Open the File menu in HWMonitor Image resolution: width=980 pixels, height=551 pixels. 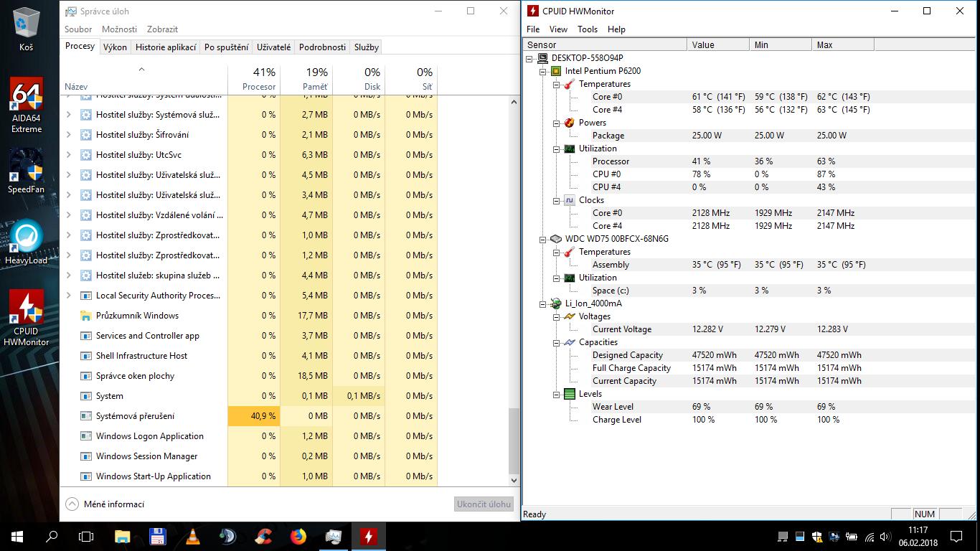click(x=533, y=29)
